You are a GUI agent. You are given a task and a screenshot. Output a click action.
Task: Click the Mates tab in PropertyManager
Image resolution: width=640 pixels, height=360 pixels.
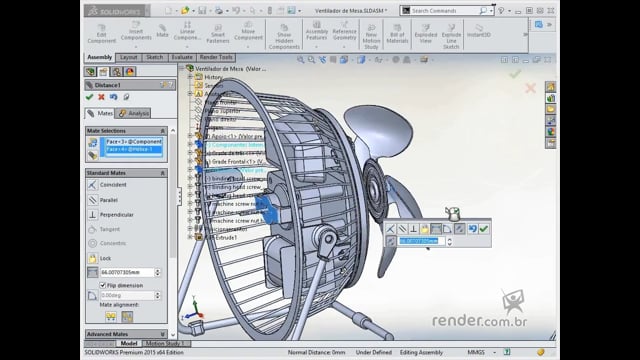pos(100,113)
